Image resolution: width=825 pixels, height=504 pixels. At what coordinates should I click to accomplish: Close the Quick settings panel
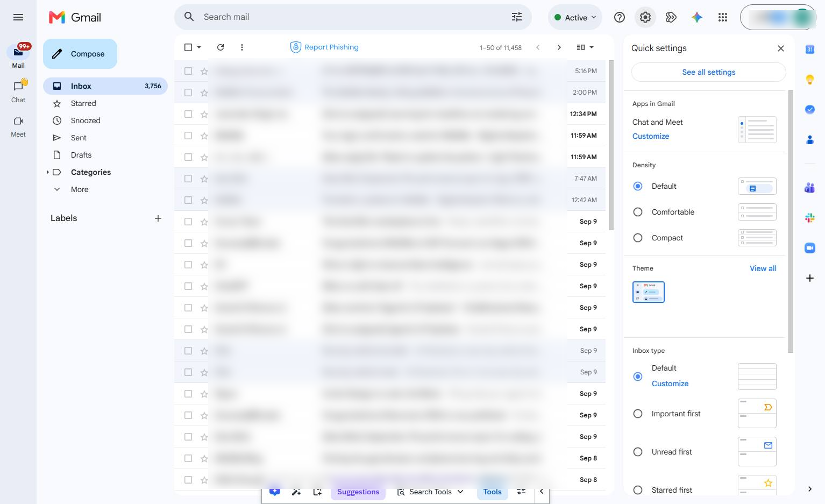pos(781,48)
